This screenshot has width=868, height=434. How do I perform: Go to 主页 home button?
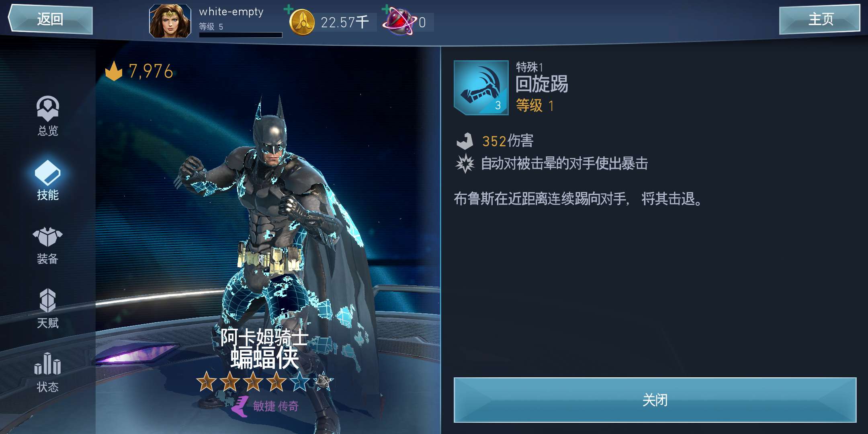pyautogui.click(x=820, y=19)
